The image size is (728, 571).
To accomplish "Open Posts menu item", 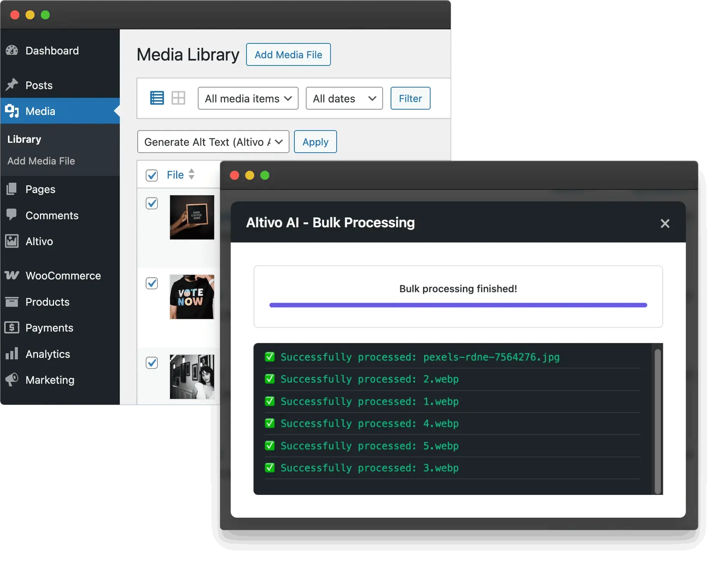I will click(x=60, y=85).
